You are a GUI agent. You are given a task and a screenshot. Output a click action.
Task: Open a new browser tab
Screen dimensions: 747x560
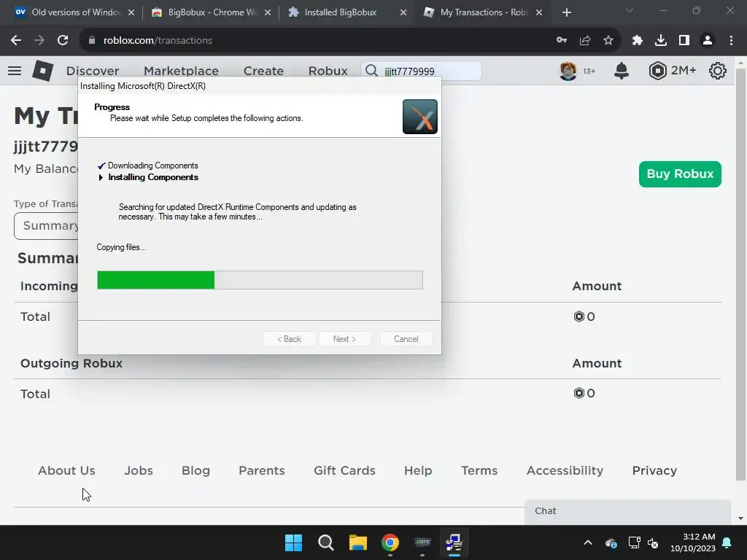(566, 12)
